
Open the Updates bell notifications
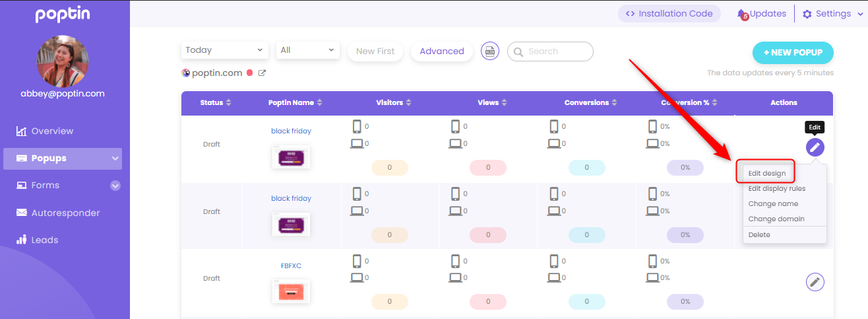coord(762,14)
